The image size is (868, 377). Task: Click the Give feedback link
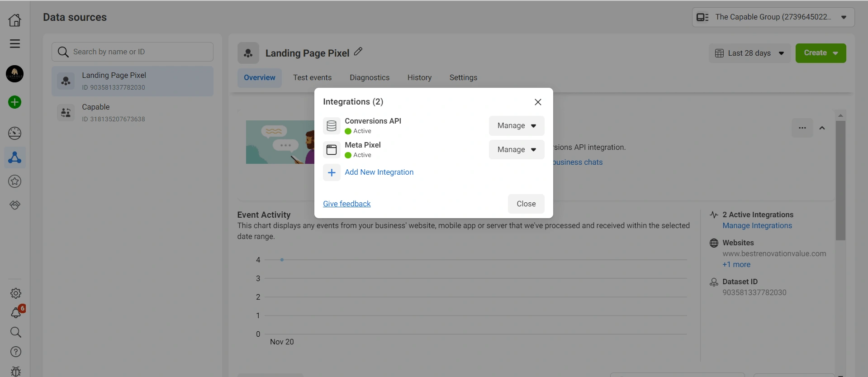pos(346,204)
